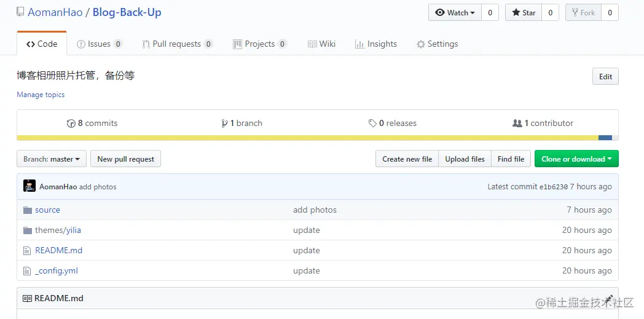Screen dimensions: 644x319
Task: Open the README.md file link
Action: 59,250
